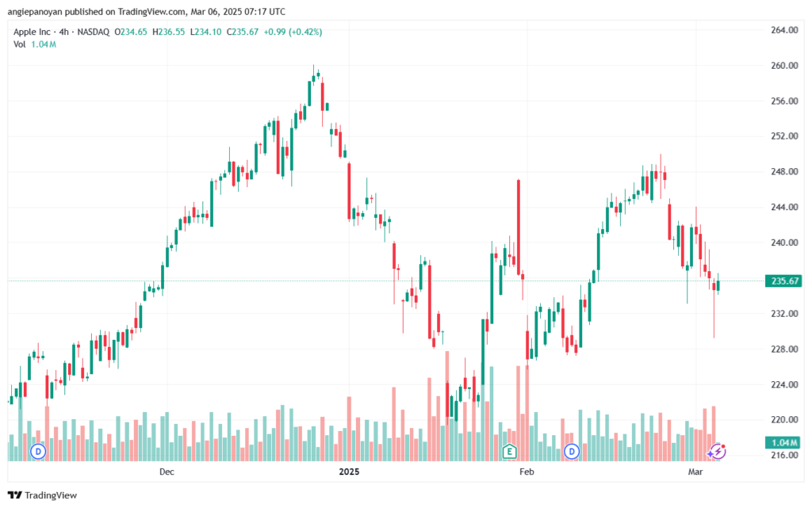Image resolution: width=812 pixels, height=508 pixels.
Task: Click the dividend D marker in mid-February
Action: pos(572,451)
